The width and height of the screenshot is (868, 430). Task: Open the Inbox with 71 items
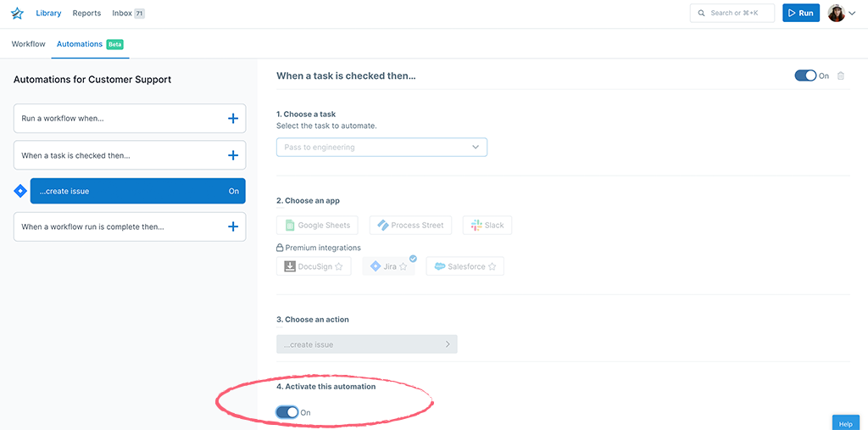[128, 14]
